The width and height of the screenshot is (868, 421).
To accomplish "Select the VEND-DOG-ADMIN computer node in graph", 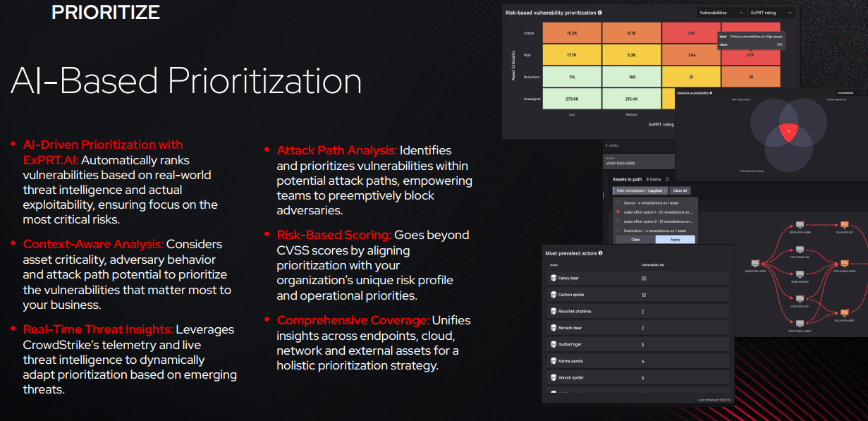I will tap(800, 224).
